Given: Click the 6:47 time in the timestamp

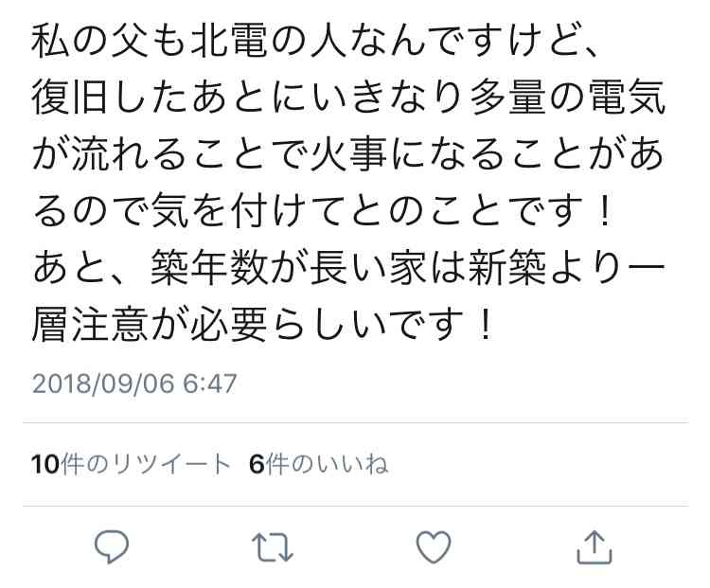Looking at the screenshot, I should tap(210, 383).
